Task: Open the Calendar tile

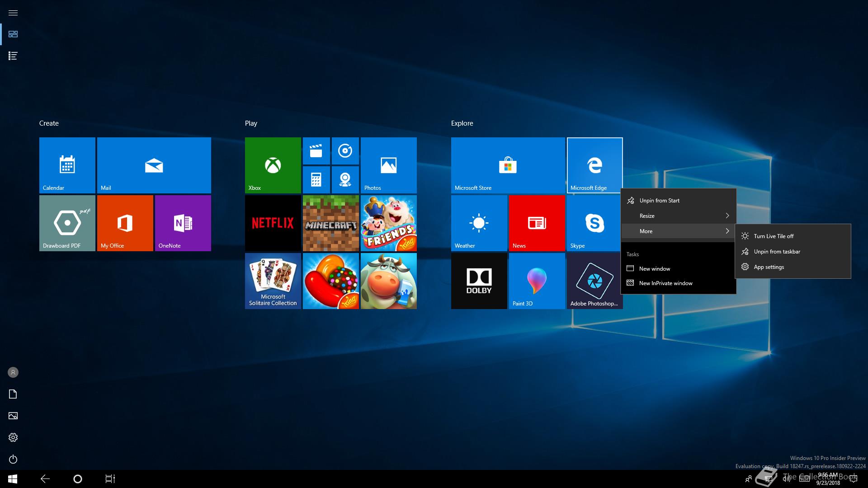Action: point(67,165)
